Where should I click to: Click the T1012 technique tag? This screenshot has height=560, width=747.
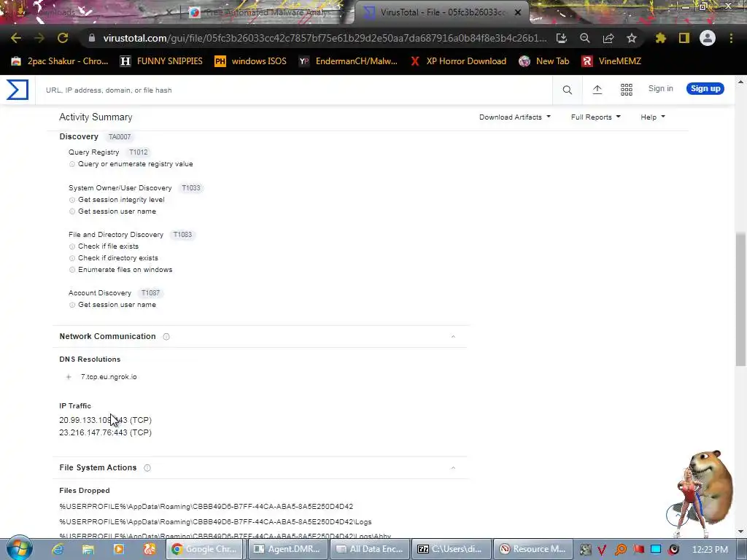click(x=138, y=152)
